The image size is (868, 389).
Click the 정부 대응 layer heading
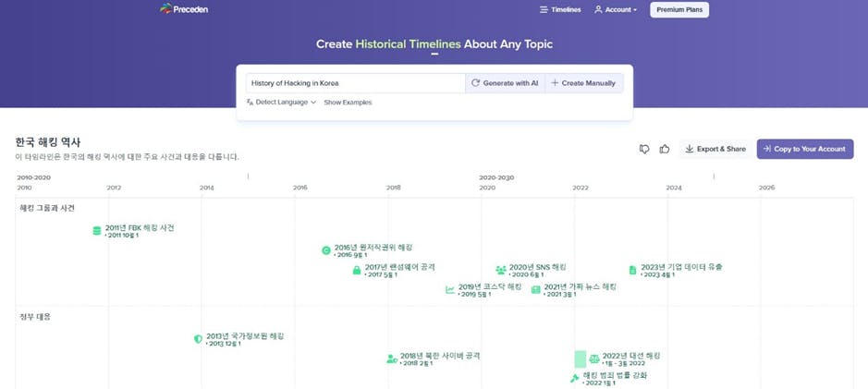35,317
